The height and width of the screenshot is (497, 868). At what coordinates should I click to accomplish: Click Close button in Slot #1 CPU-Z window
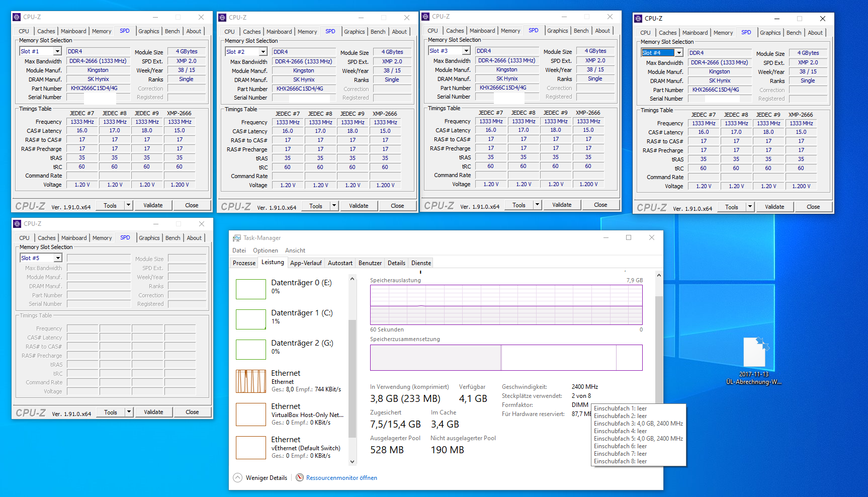[x=192, y=205]
